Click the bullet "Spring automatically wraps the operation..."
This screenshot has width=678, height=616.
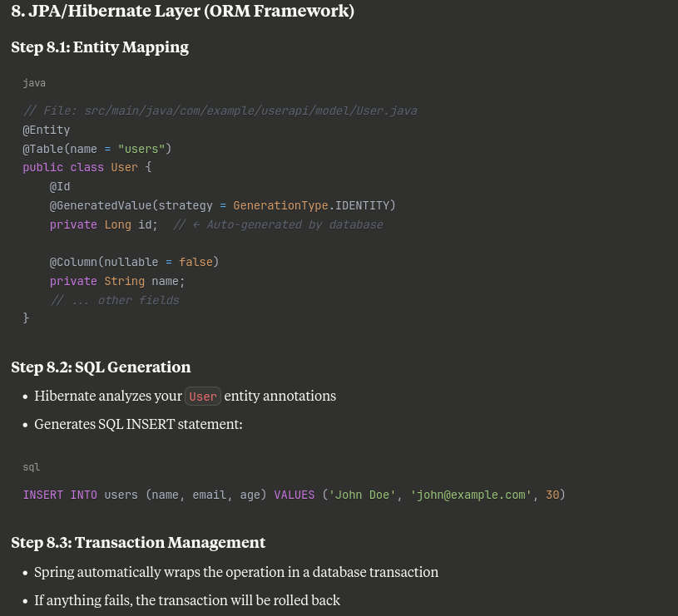pos(236,573)
